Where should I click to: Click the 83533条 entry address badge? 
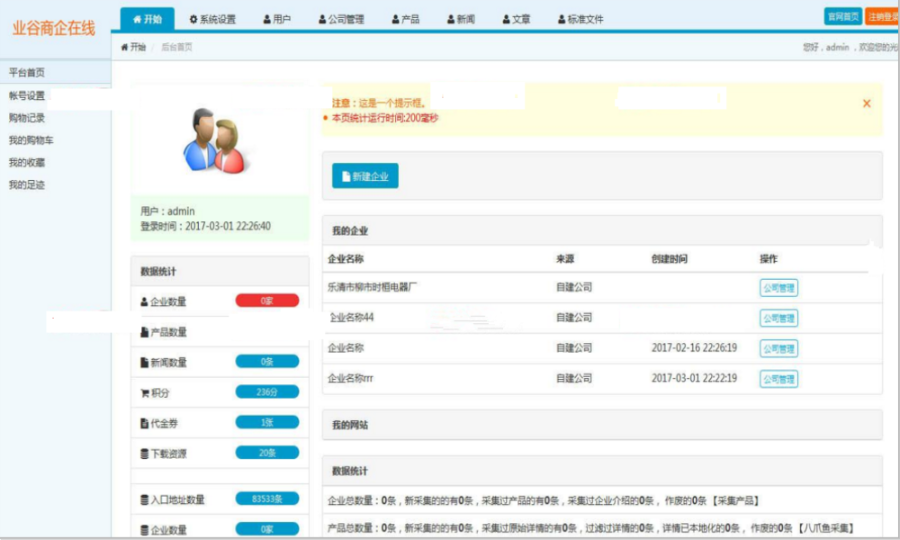pos(267,499)
